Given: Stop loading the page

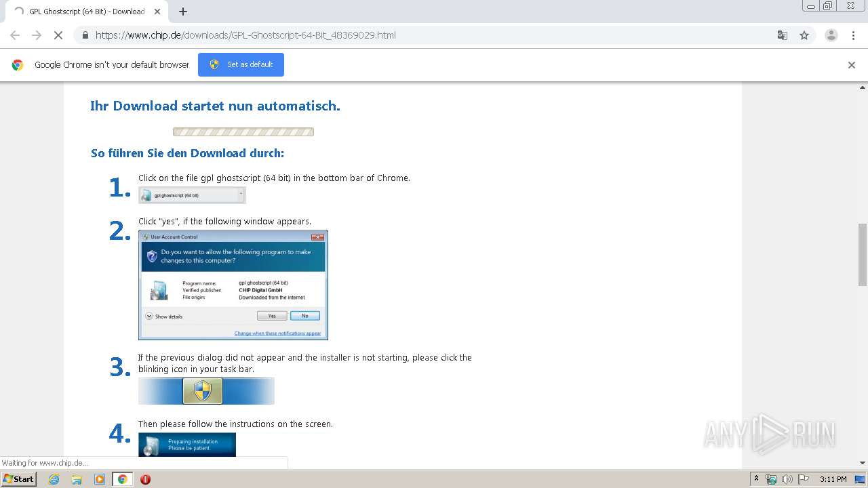Looking at the screenshot, I should point(58,35).
